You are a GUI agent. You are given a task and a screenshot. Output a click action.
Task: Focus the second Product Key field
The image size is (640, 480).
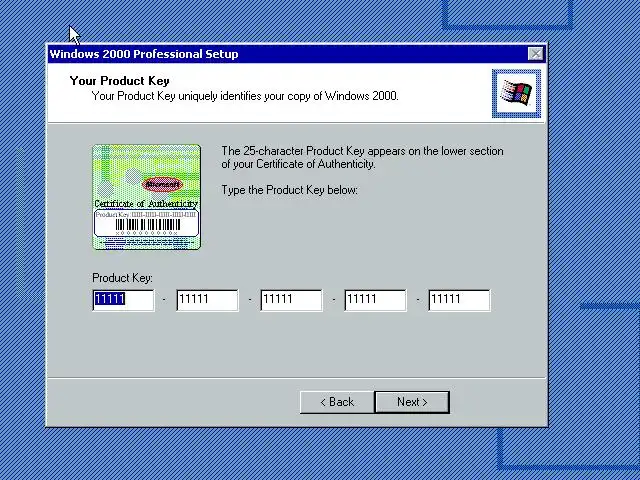208,300
